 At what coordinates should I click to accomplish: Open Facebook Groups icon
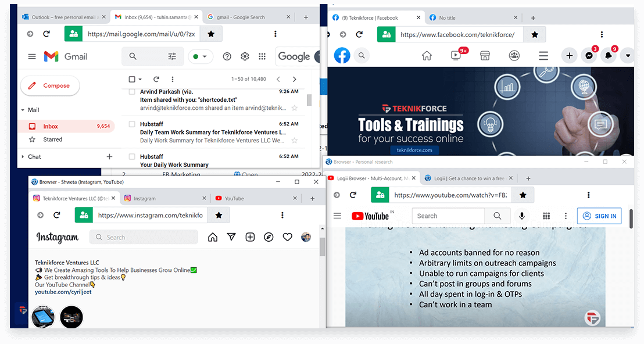click(514, 55)
